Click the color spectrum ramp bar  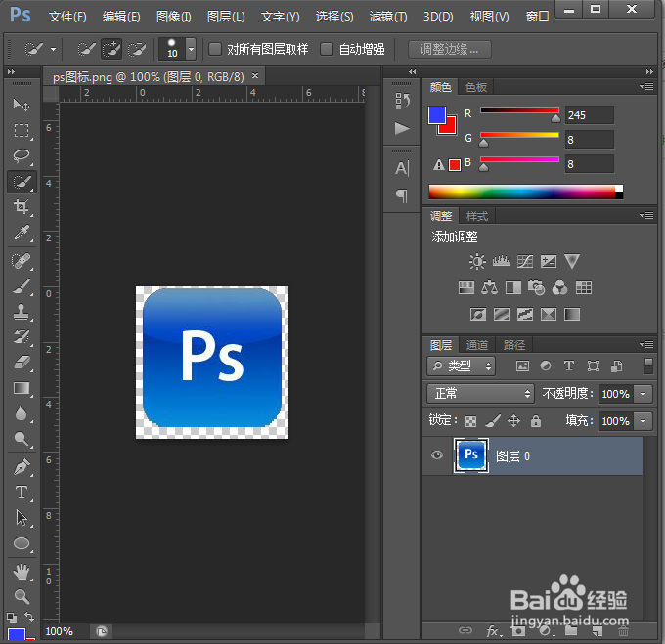coord(525,192)
